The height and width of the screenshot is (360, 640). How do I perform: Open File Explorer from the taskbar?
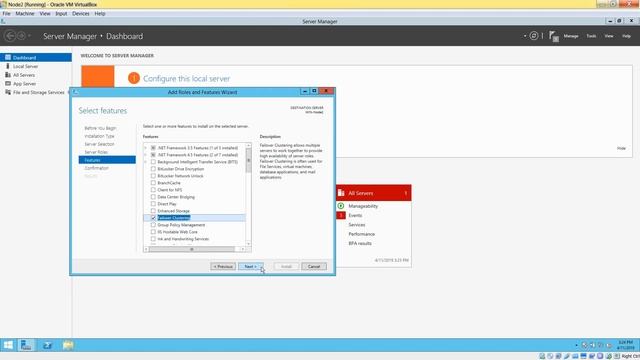[68, 345]
